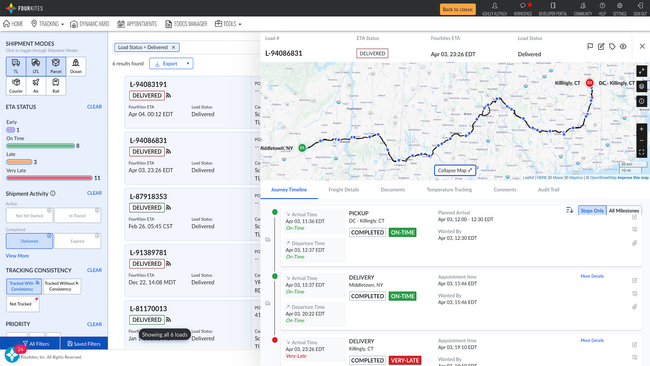650x366 pixels.
Task: Enable the Rail shipment mode
Action: click(x=56, y=86)
